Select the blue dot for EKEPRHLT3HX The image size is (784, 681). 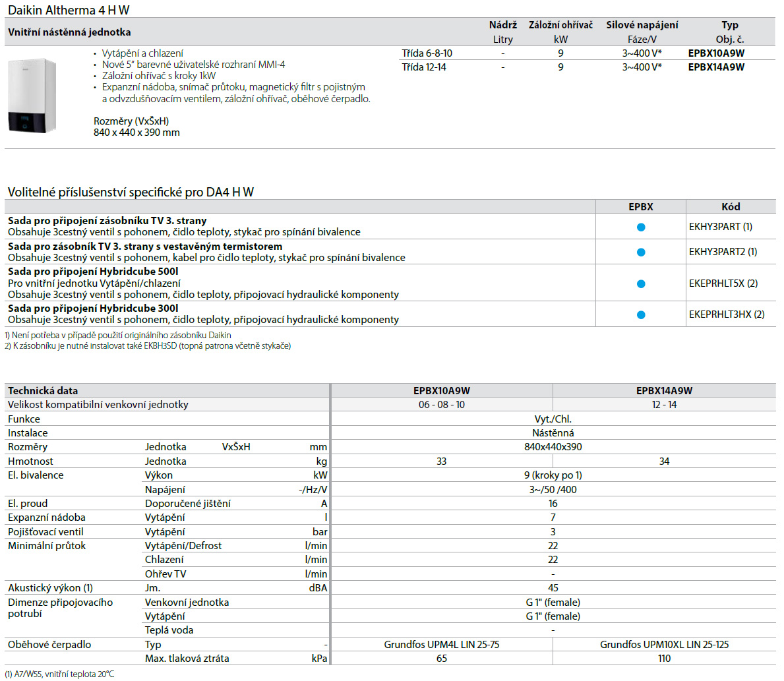point(640,314)
